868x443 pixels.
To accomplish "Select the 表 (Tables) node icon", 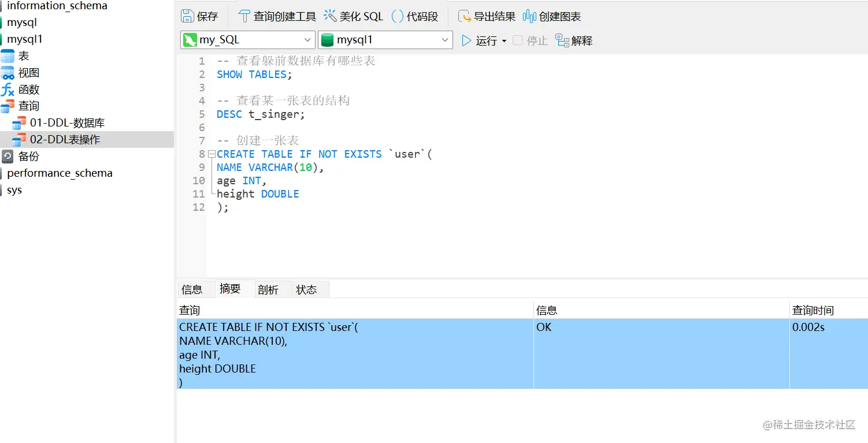I will tap(8, 56).
